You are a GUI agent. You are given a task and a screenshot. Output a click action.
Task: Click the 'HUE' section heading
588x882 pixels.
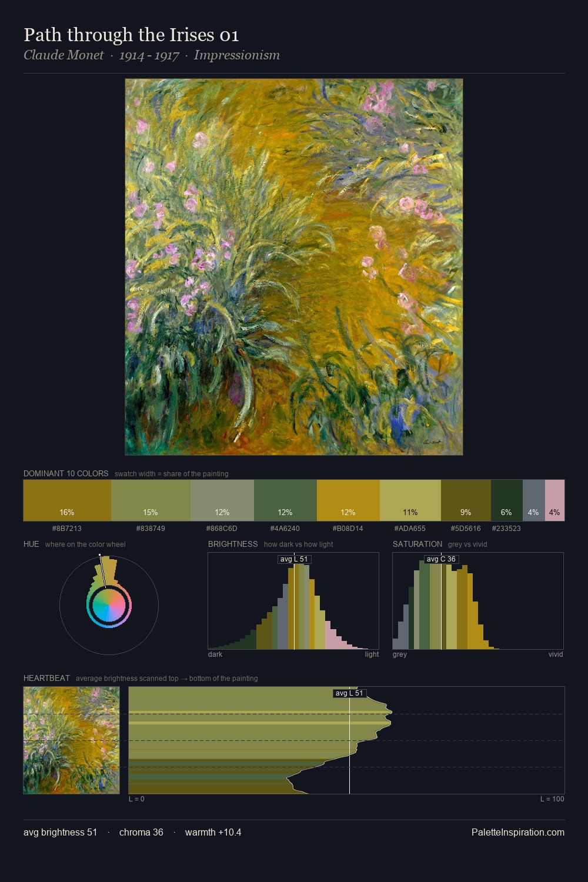click(x=31, y=544)
